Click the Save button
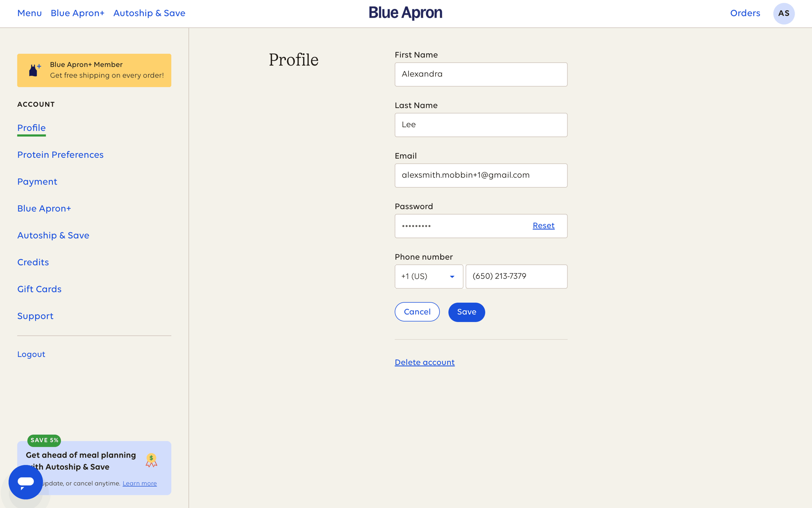 point(466,312)
